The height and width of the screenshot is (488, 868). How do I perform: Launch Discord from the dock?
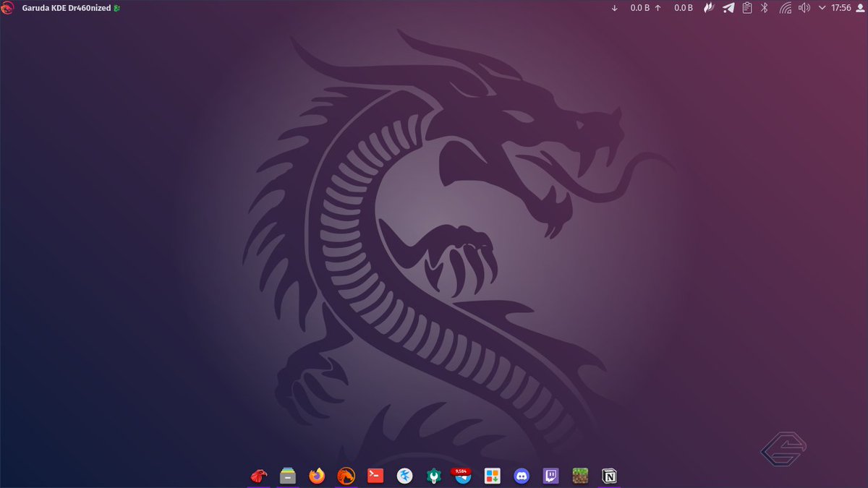[522, 476]
